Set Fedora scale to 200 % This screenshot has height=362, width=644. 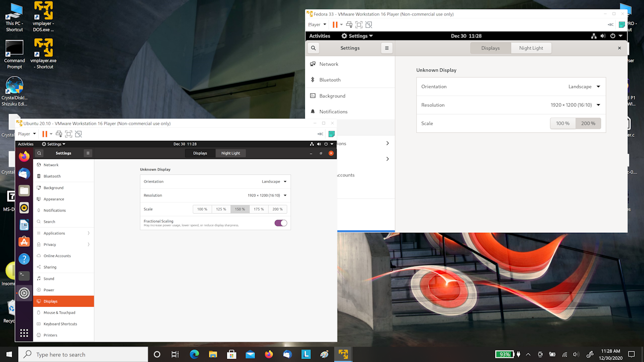pos(588,123)
